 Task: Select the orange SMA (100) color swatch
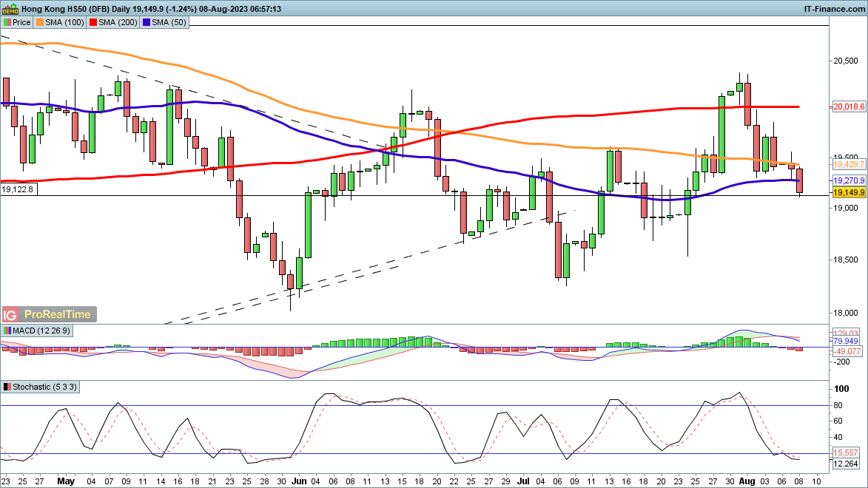tap(40, 23)
